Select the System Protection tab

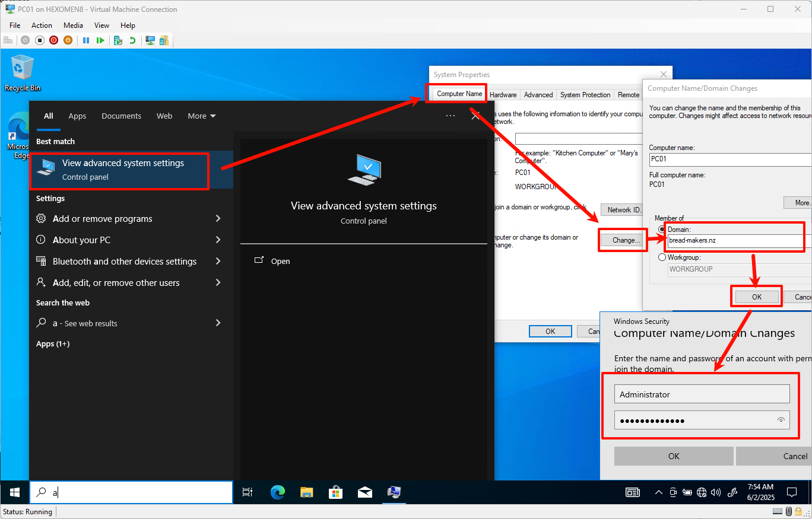[x=585, y=95]
